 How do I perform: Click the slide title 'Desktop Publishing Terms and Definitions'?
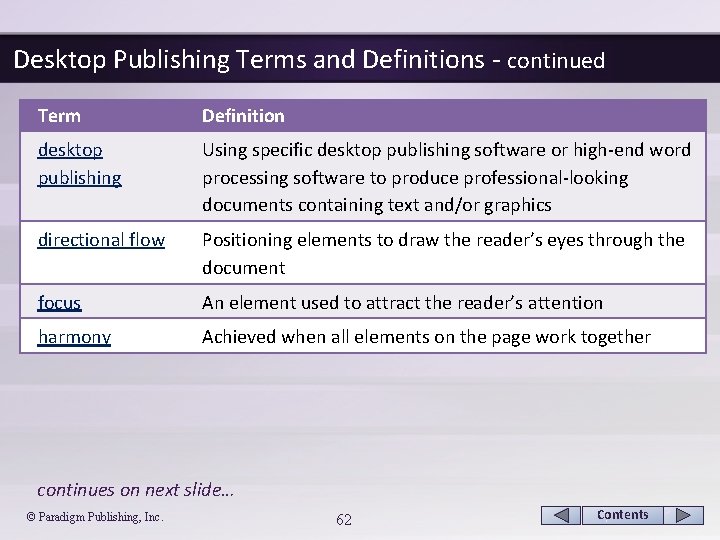249,60
